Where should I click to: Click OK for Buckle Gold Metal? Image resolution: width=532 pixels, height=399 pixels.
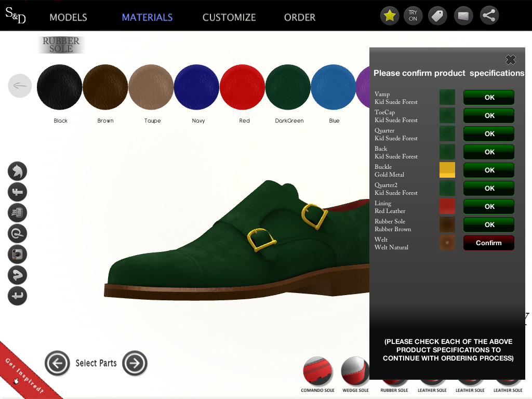[489, 170]
